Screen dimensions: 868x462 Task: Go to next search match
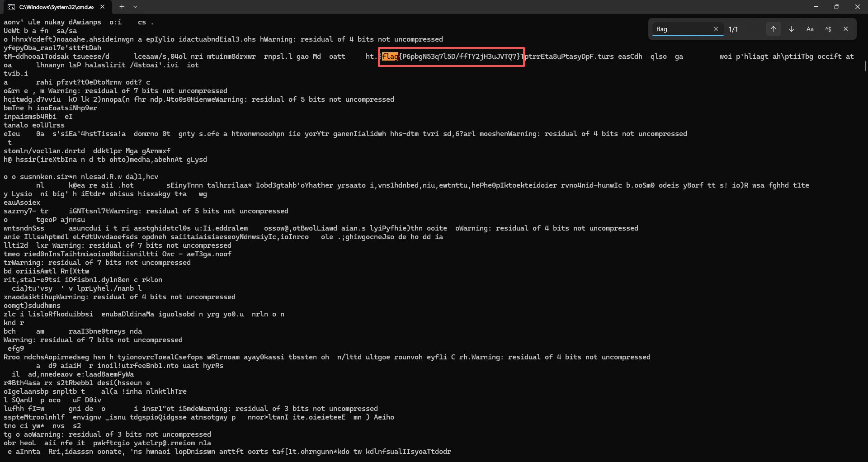pos(792,29)
